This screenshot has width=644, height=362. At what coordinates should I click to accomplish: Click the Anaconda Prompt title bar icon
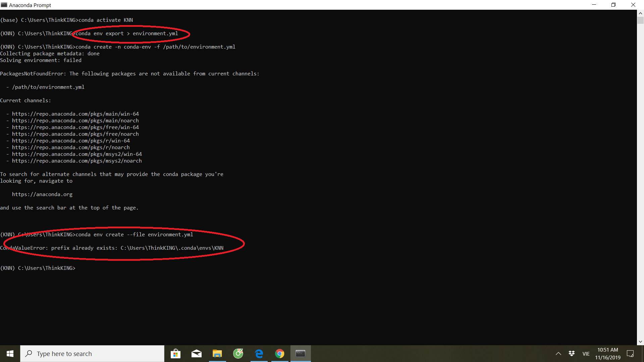(4, 5)
